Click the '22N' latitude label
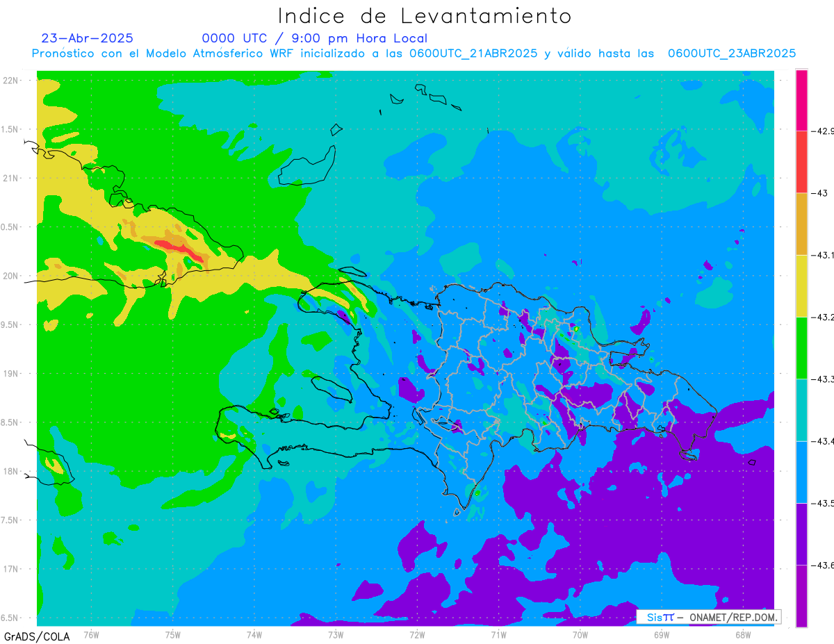The height and width of the screenshot is (644, 834). (12, 81)
